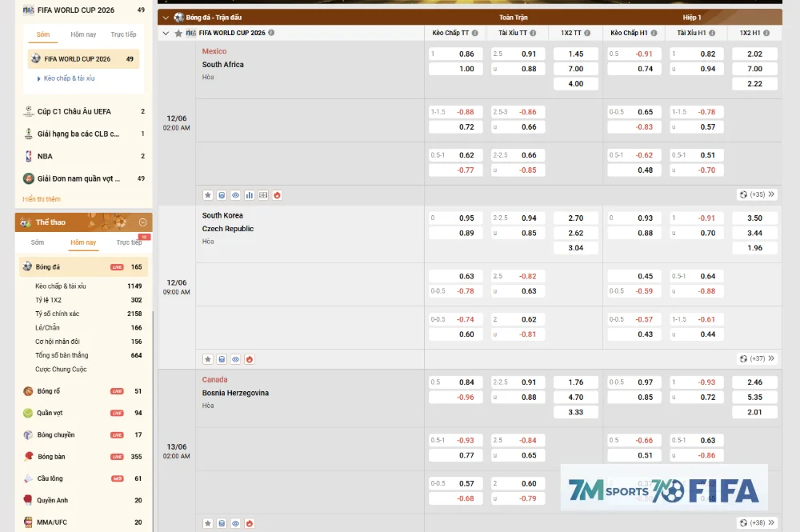Click info icon beside Tài Xỉu TT

(533, 33)
